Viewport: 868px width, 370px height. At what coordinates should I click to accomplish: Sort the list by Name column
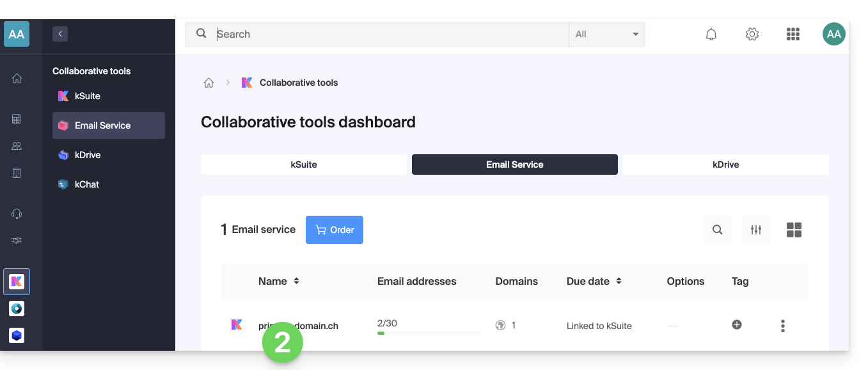point(296,281)
